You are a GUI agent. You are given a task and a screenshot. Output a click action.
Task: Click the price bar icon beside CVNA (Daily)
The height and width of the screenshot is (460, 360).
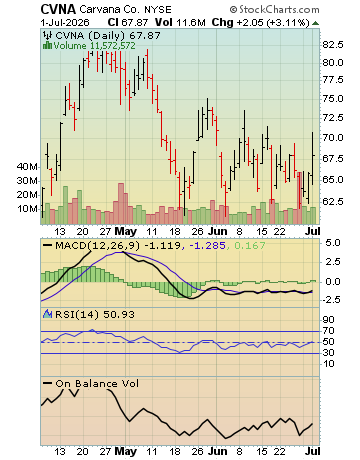coord(48,35)
